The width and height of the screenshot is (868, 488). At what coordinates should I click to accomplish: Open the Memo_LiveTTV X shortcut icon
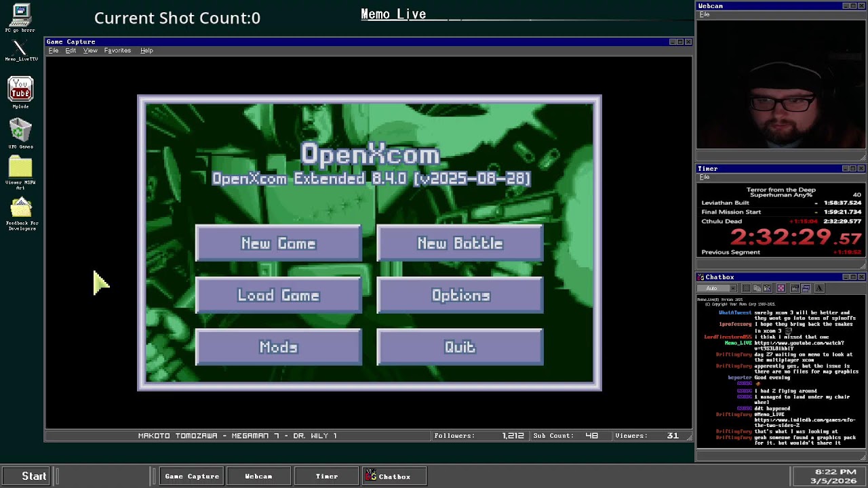pyautogui.click(x=21, y=50)
